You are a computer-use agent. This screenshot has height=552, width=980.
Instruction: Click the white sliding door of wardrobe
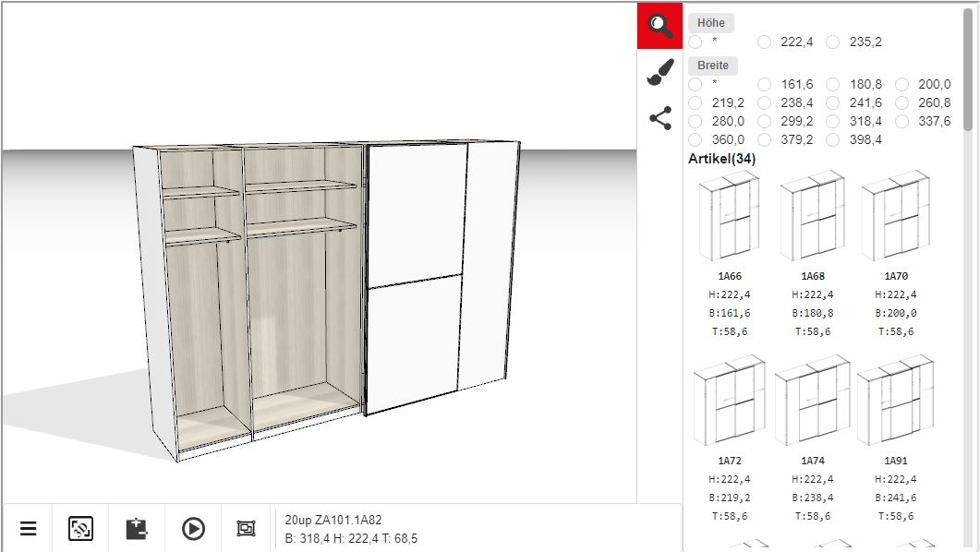point(415,278)
